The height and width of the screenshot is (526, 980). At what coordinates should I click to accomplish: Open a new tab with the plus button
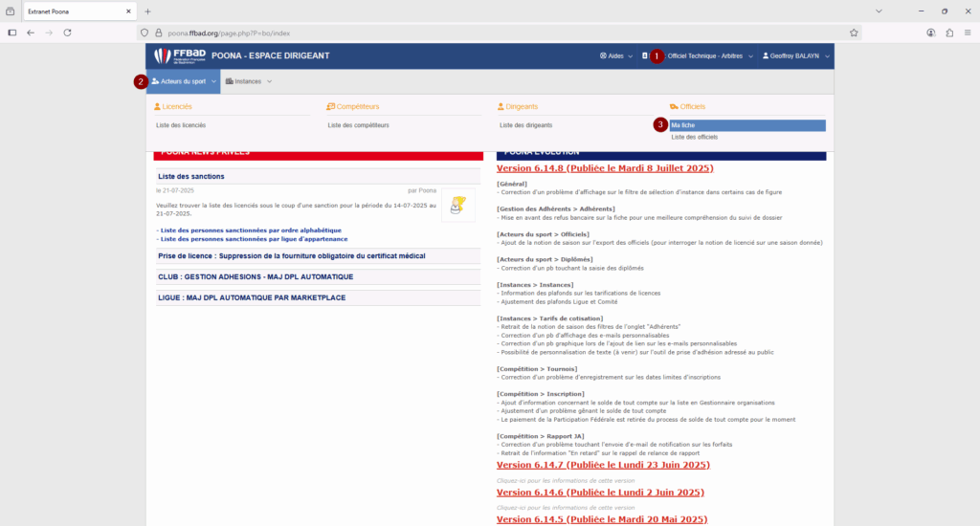coord(147,11)
